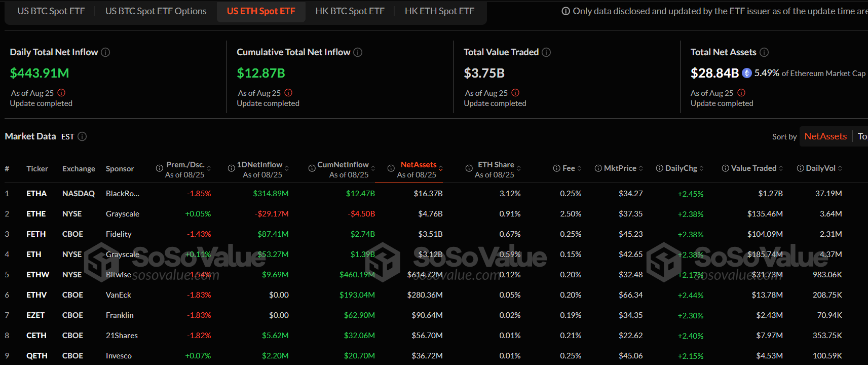The height and width of the screenshot is (365, 868).
Task: Click 2.50% fee cell for ETHE
Action: pos(571,214)
